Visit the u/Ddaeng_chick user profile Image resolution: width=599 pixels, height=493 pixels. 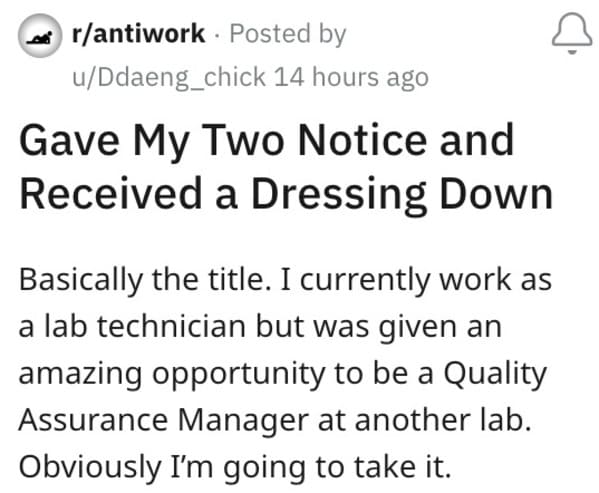pos(168,78)
